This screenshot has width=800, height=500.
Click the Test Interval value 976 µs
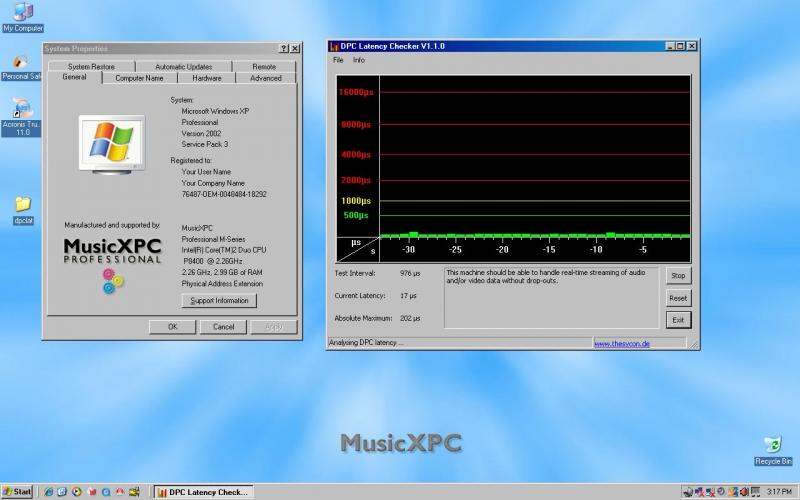410,273
